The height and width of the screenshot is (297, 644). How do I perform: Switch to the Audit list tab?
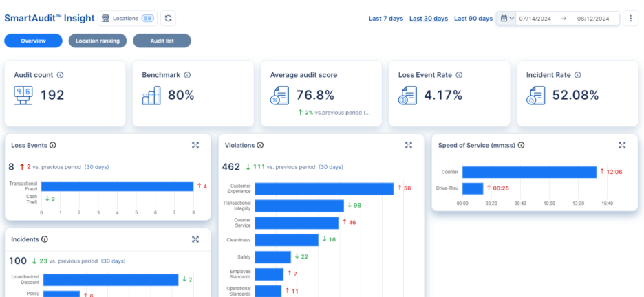click(162, 41)
